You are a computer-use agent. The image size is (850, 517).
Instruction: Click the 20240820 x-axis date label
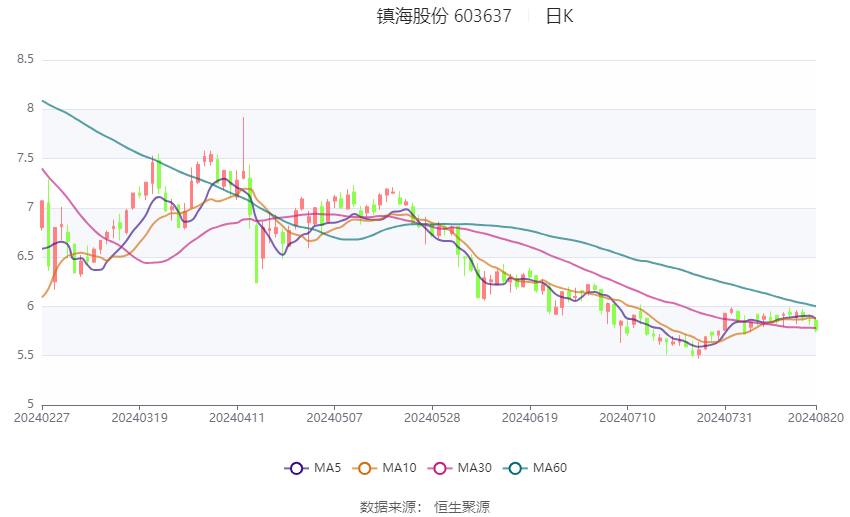(x=816, y=418)
